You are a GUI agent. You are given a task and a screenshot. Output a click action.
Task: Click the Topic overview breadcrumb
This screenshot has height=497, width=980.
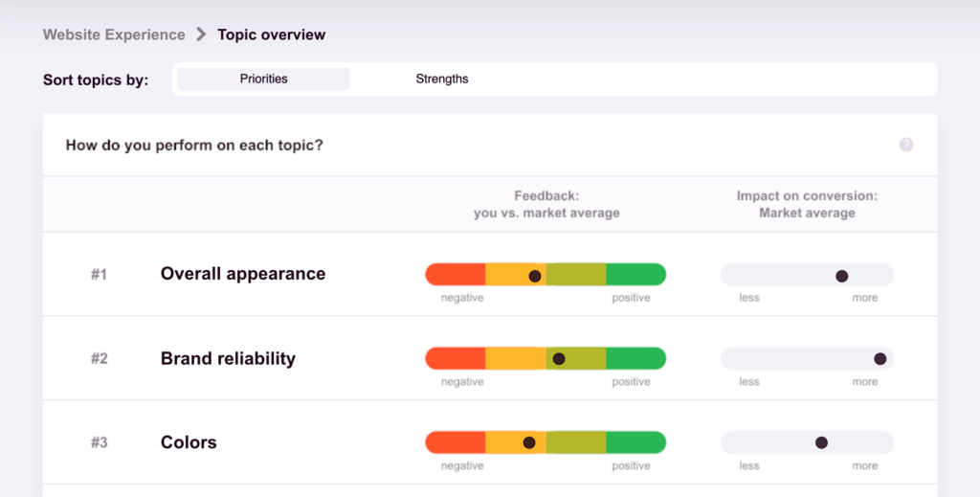click(271, 34)
